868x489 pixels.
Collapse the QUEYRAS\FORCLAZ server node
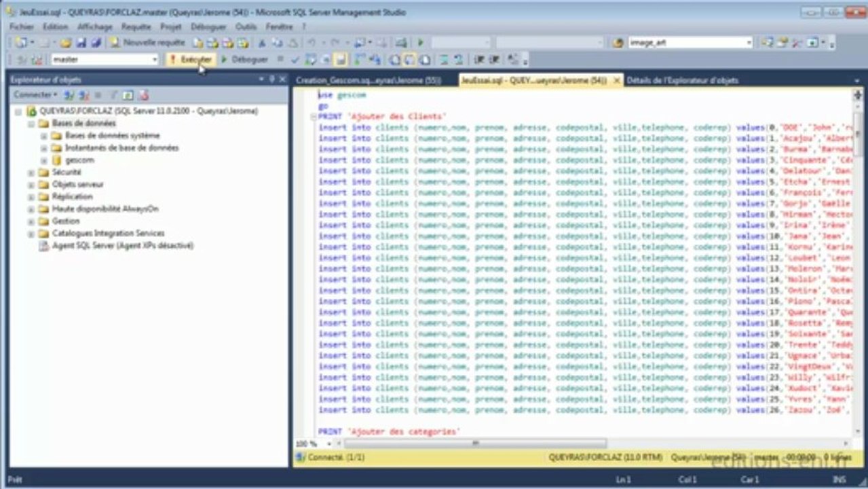click(18, 111)
